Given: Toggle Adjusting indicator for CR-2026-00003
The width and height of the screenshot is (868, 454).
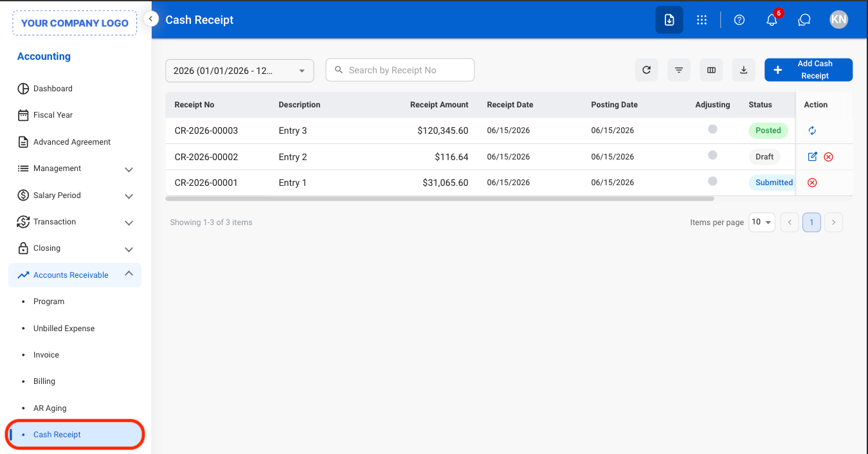Looking at the screenshot, I should [x=712, y=129].
